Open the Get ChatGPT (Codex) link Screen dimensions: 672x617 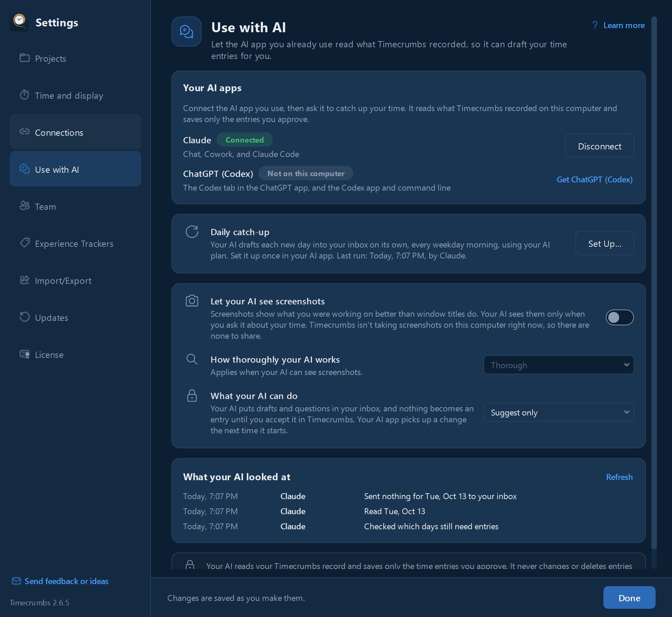click(x=595, y=179)
